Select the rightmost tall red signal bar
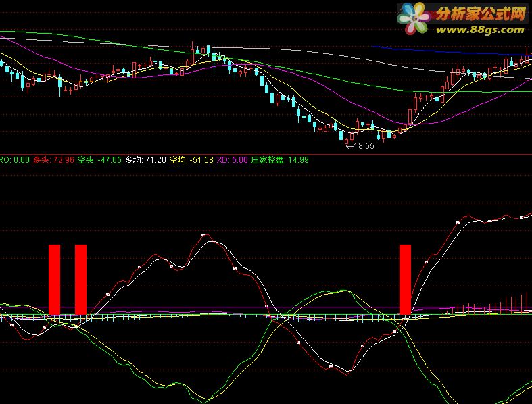The height and width of the screenshot is (404, 532). click(405, 280)
